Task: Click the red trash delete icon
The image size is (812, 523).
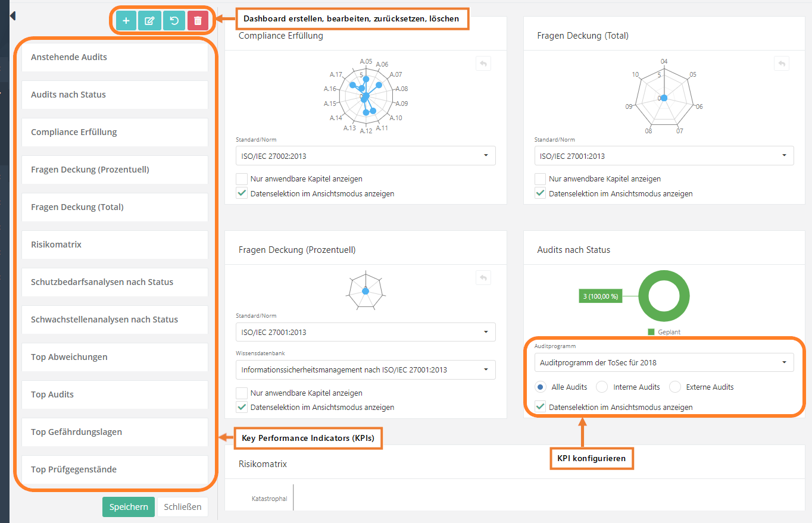Action: point(198,21)
